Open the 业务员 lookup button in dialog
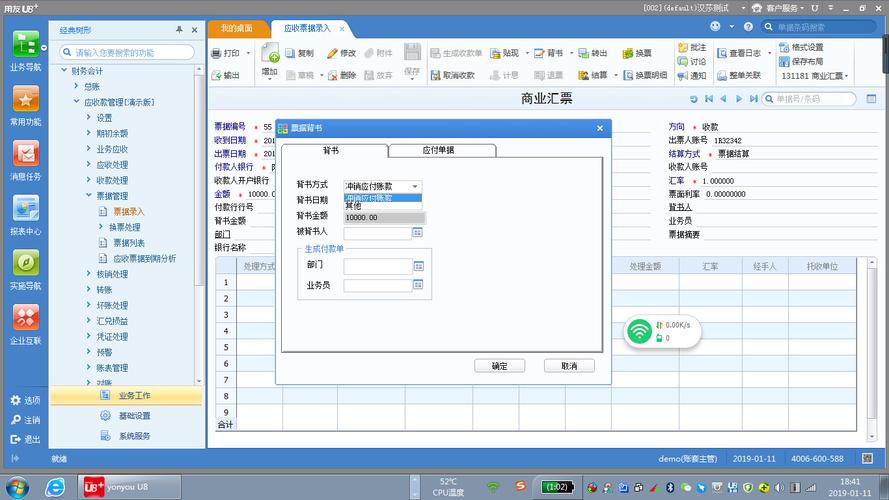Screen dimensions: 889x500 coord(418,285)
